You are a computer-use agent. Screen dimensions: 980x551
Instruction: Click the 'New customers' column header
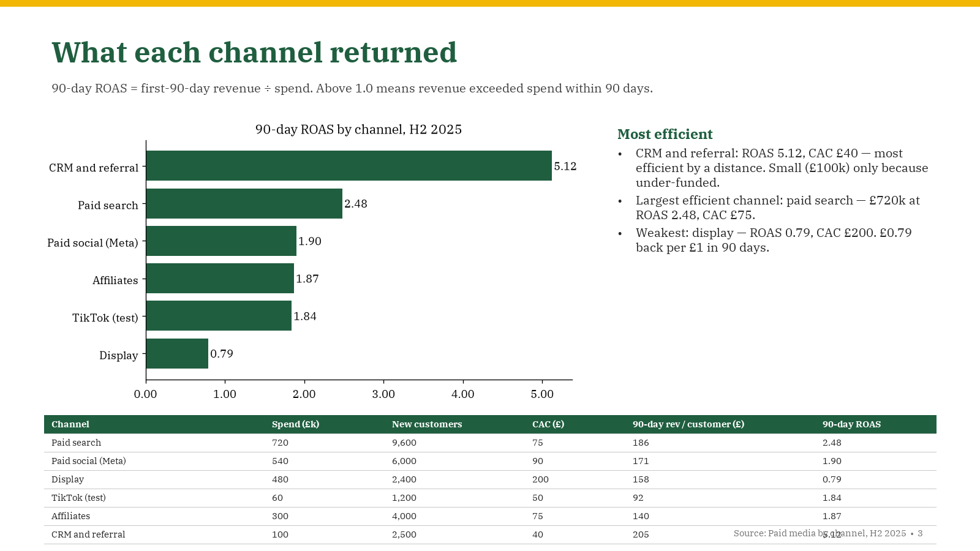point(427,424)
